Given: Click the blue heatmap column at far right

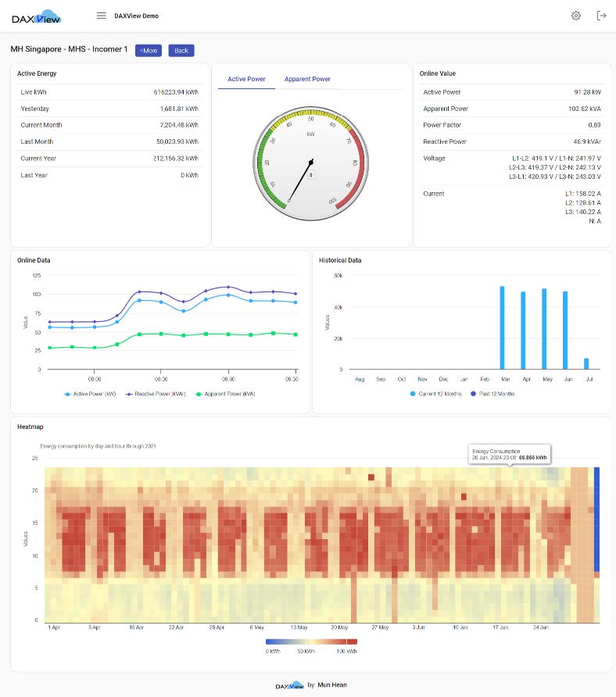Looking at the screenshot, I should pos(597,519).
